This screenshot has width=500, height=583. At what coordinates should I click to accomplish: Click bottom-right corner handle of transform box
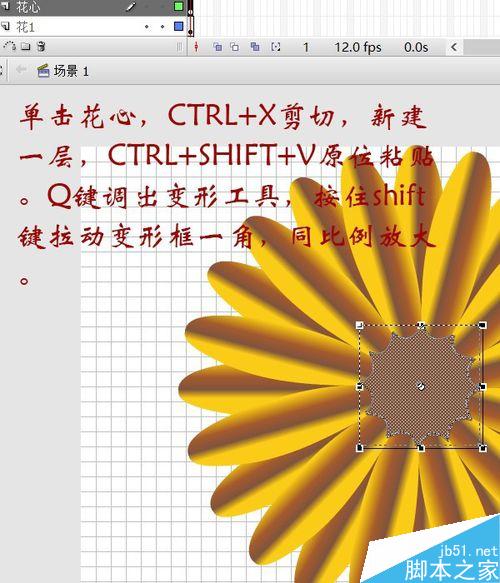point(483,448)
